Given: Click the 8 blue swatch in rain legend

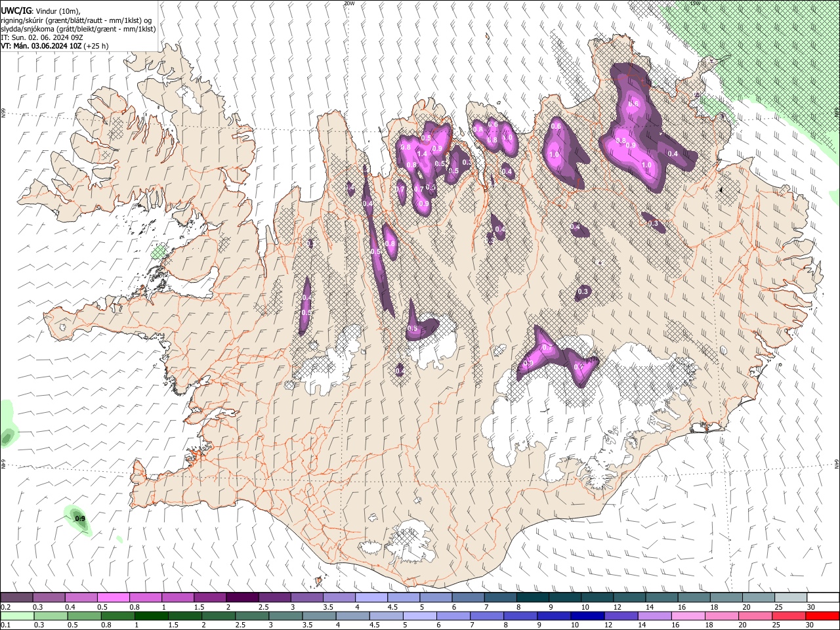Looking at the screenshot, I should (520, 616).
